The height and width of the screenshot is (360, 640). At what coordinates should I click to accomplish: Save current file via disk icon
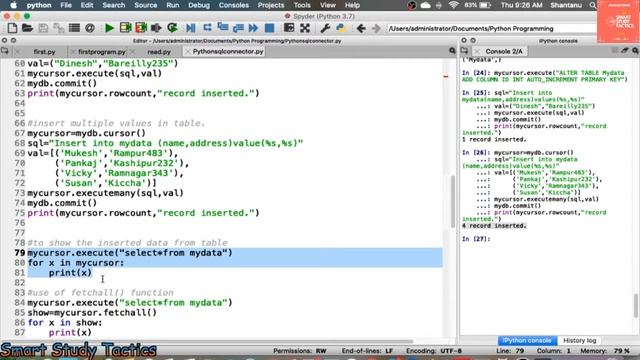click(x=43, y=28)
